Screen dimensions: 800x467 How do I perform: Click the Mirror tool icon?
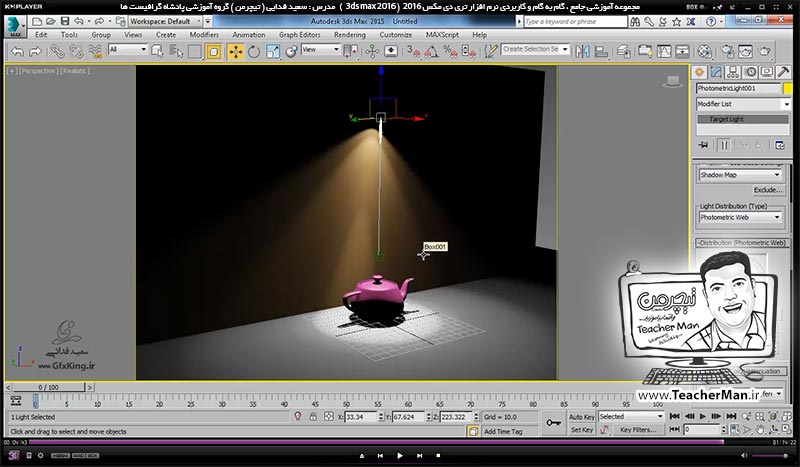tap(582, 51)
